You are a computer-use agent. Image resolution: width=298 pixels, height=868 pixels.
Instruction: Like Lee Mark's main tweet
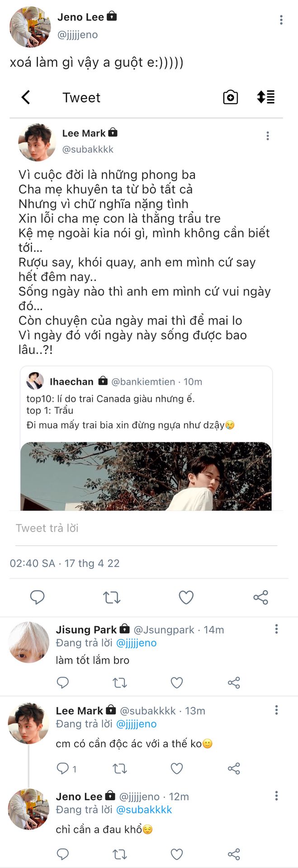[x=186, y=597]
